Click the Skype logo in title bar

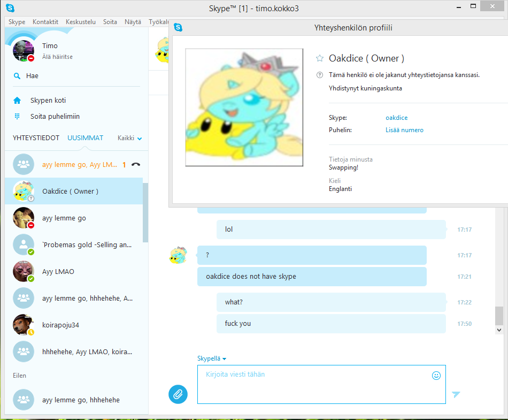pyautogui.click(x=10, y=8)
